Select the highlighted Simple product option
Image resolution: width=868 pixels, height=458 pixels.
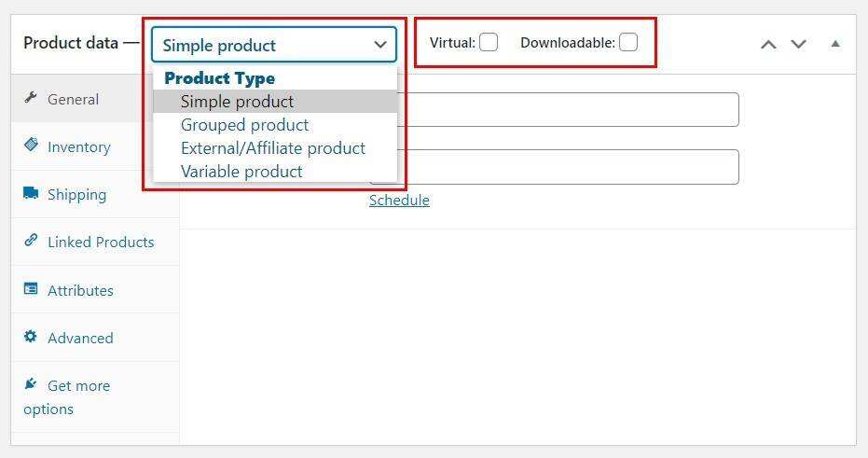tap(237, 102)
